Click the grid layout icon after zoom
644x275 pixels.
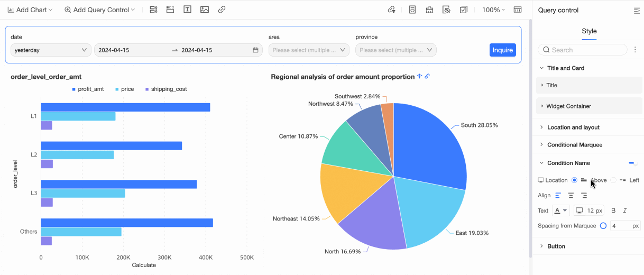[x=518, y=10]
